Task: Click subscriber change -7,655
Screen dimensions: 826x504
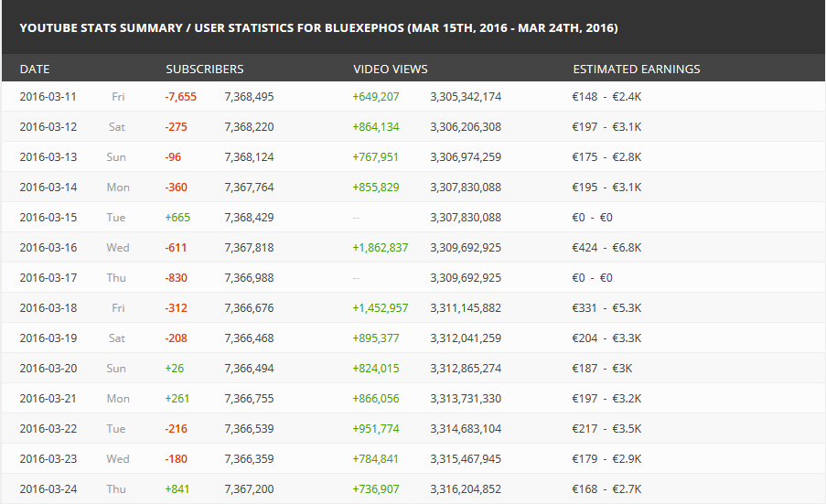Action: pos(181,97)
